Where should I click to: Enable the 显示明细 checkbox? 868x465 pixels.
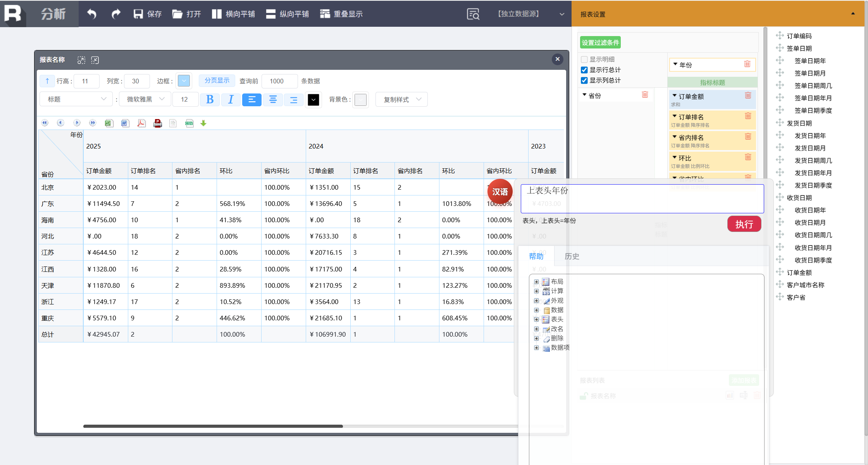pos(584,59)
